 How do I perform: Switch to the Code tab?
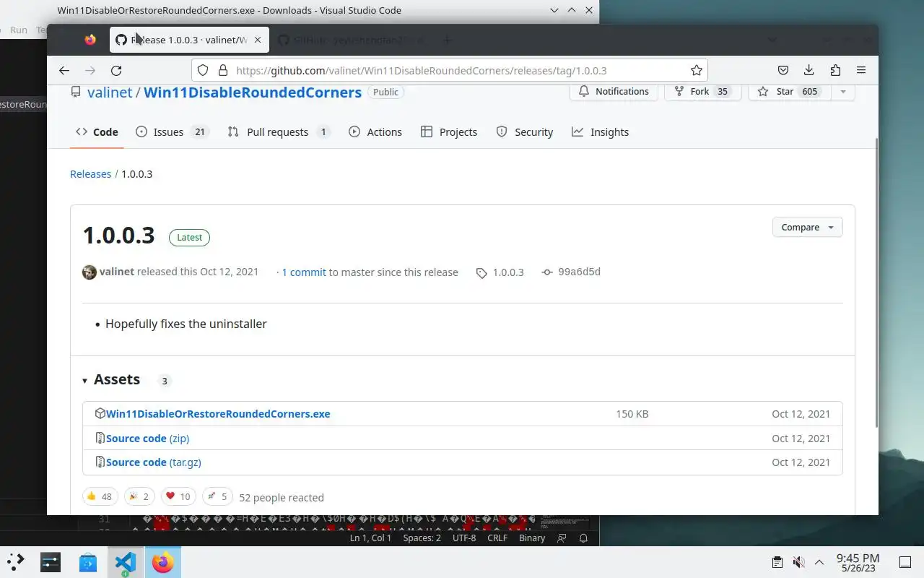pyautogui.click(x=97, y=132)
